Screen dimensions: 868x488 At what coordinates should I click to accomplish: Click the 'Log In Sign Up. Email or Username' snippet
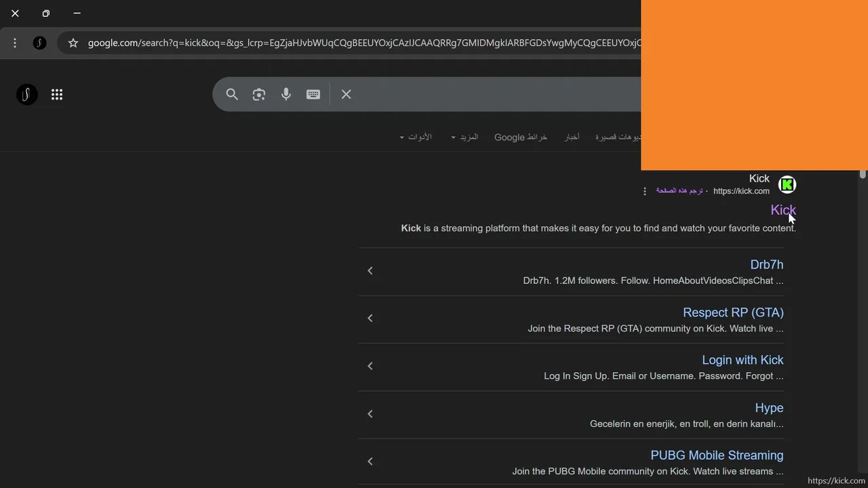pos(664,376)
